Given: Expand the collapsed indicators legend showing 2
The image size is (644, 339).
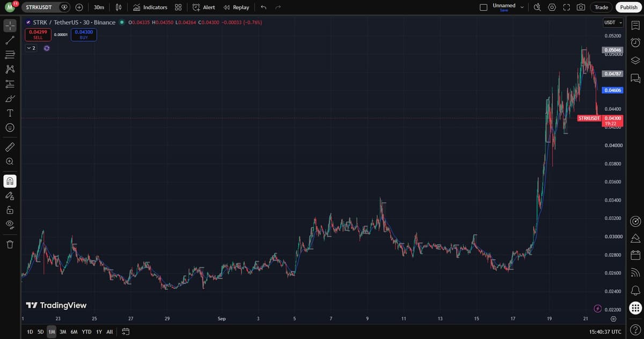Looking at the screenshot, I should (x=32, y=48).
